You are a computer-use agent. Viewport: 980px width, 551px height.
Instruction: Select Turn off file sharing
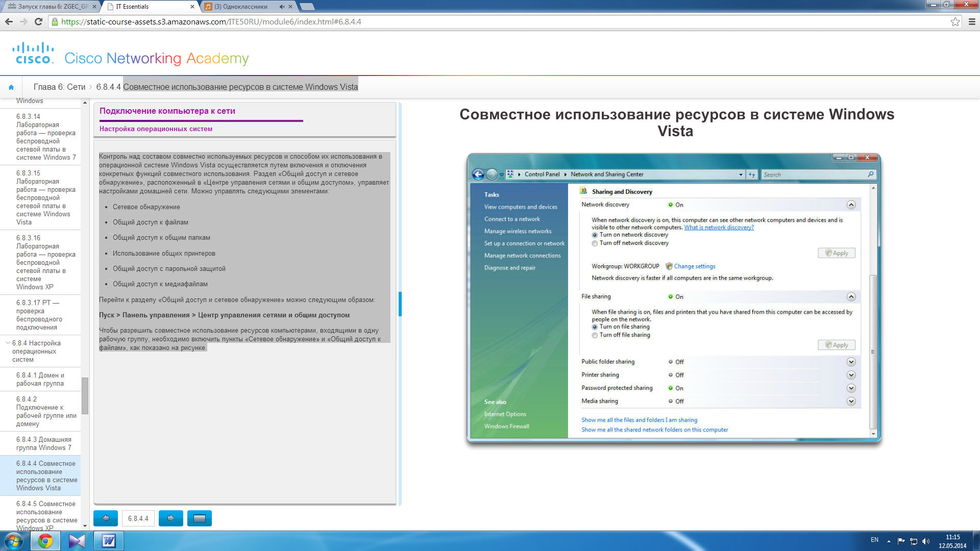(595, 335)
